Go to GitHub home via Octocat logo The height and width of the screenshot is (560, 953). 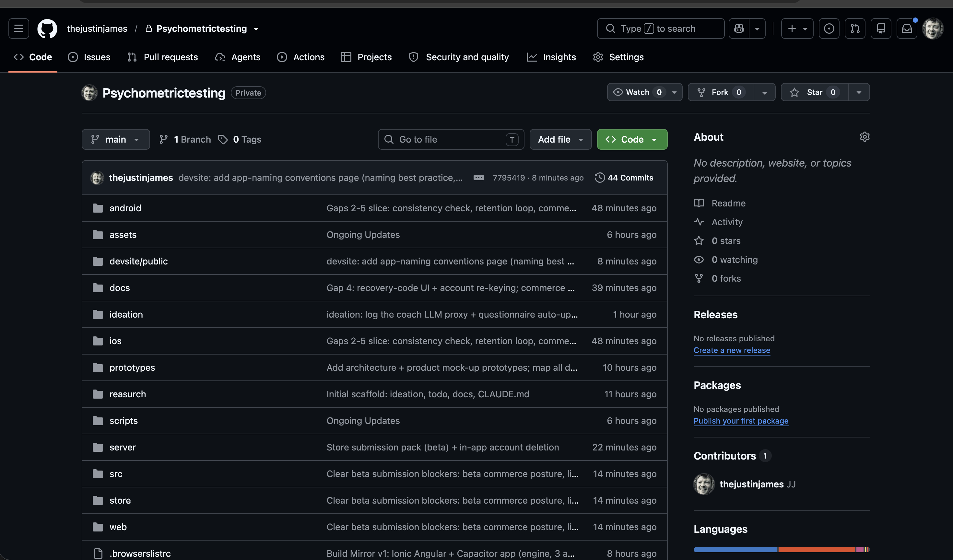[x=47, y=29]
